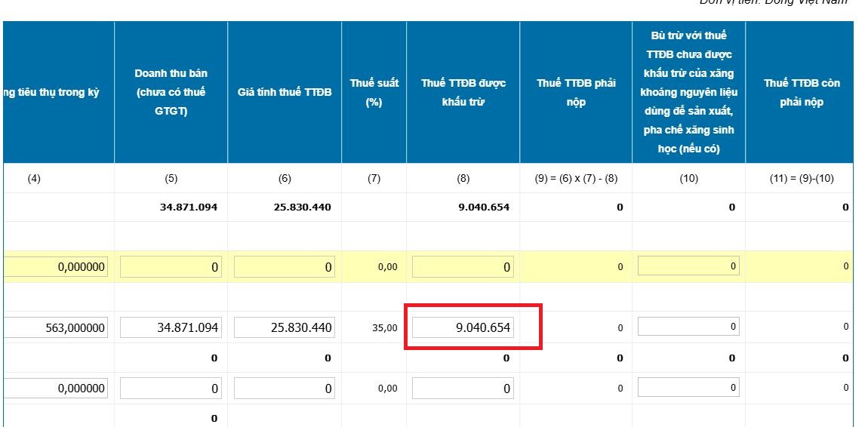868x427 pixels.
Task: Focus the 25.830.440 taxable price input box
Action: click(285, 327)
